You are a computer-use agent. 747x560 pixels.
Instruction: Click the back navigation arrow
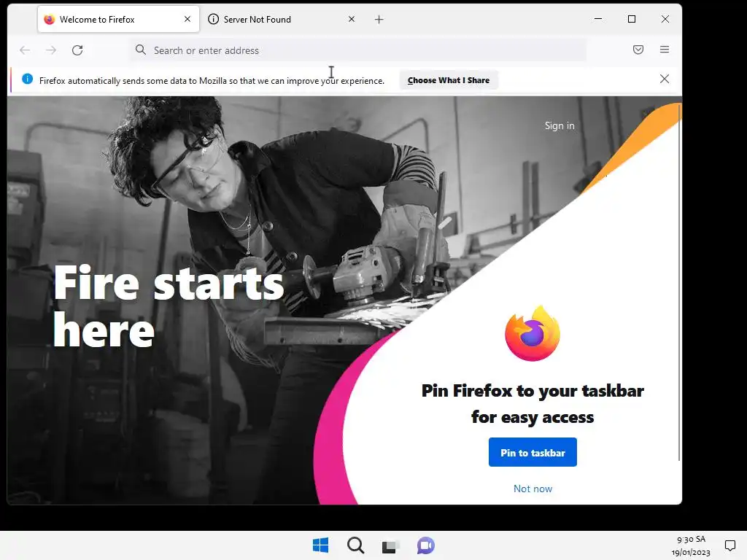[25, 50]
